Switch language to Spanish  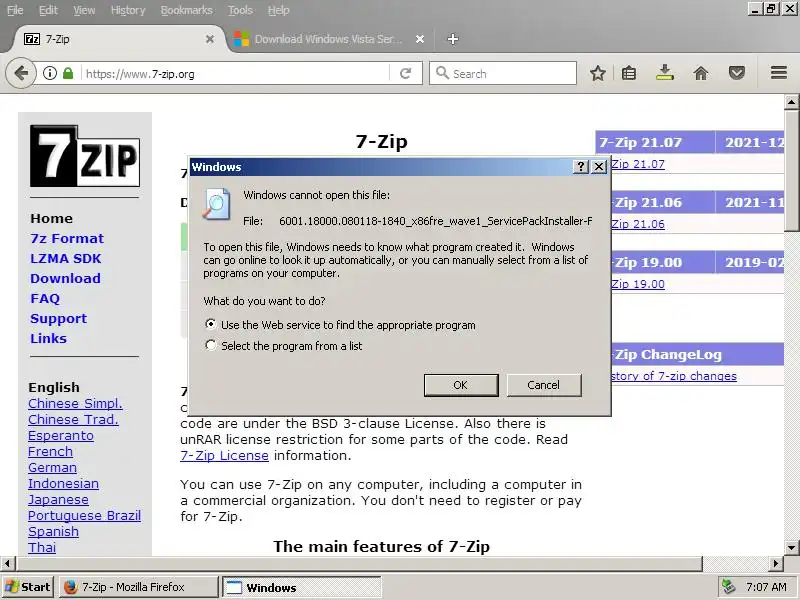click(54, 532)
